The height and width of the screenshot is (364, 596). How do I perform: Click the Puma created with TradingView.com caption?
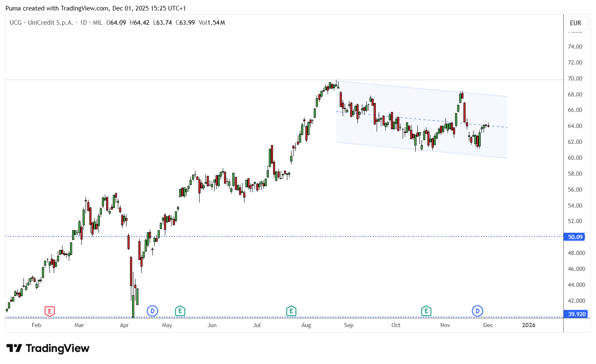(96, 8)
